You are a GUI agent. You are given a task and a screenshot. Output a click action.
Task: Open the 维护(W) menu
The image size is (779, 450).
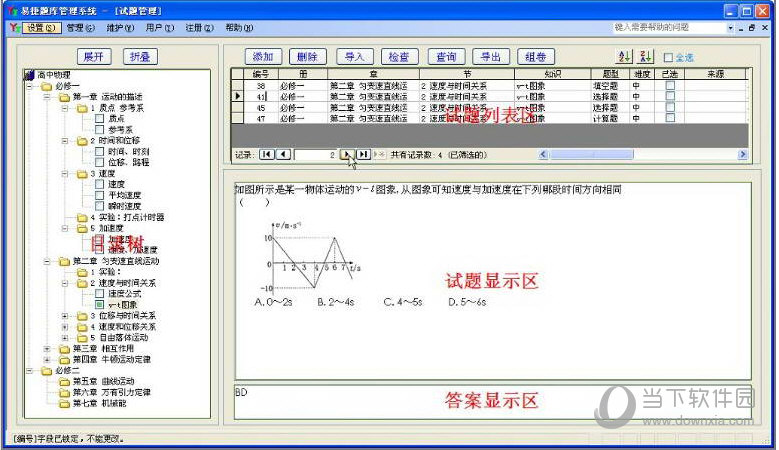(120, 28)
